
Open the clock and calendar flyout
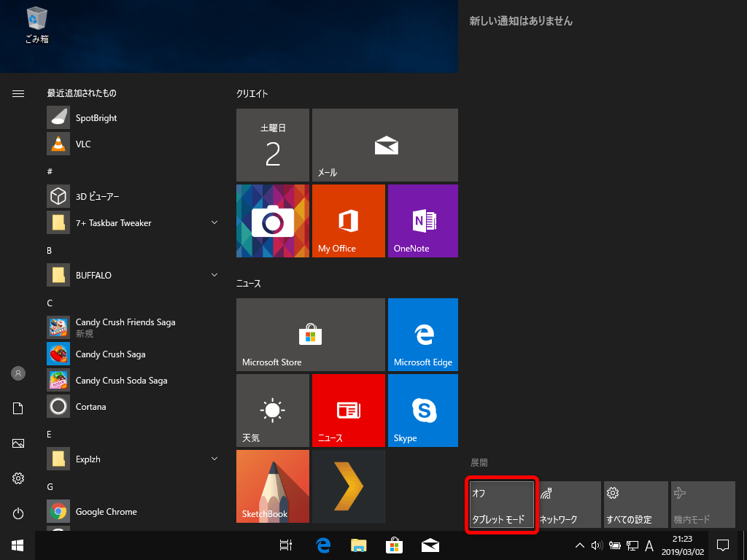pyautogui.click(x=681, y=545)
